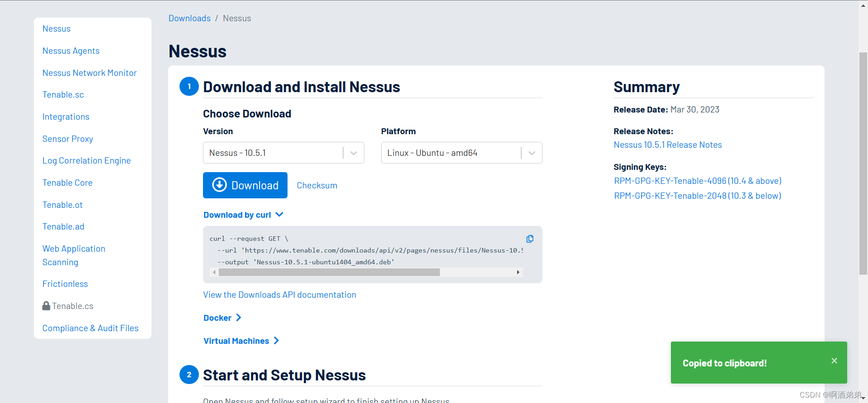Open the Checksum link
Screen dimensions: 868x403
[317, 185]
